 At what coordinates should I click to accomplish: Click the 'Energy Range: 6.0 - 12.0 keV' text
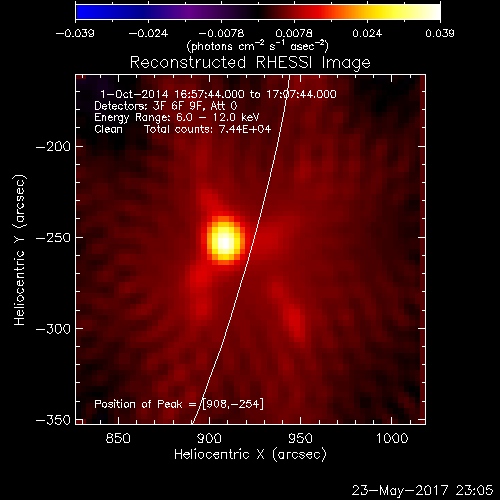tap(177, 118)
